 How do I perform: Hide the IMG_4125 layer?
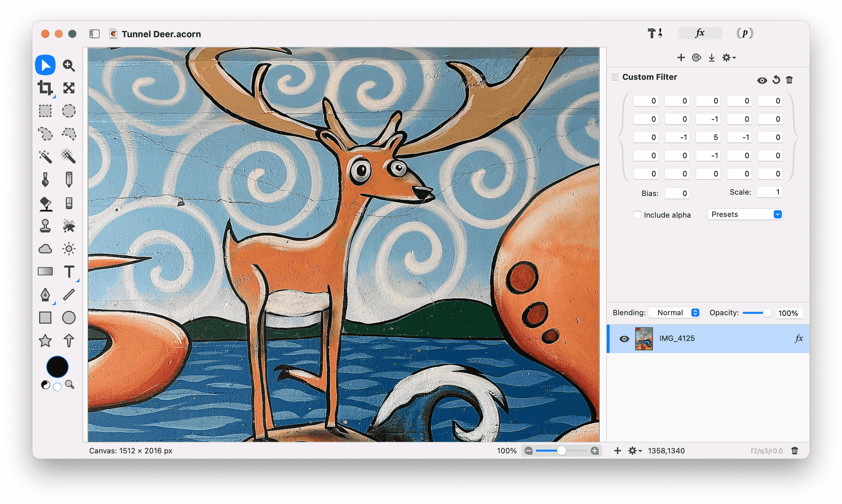tap(624, 339)
